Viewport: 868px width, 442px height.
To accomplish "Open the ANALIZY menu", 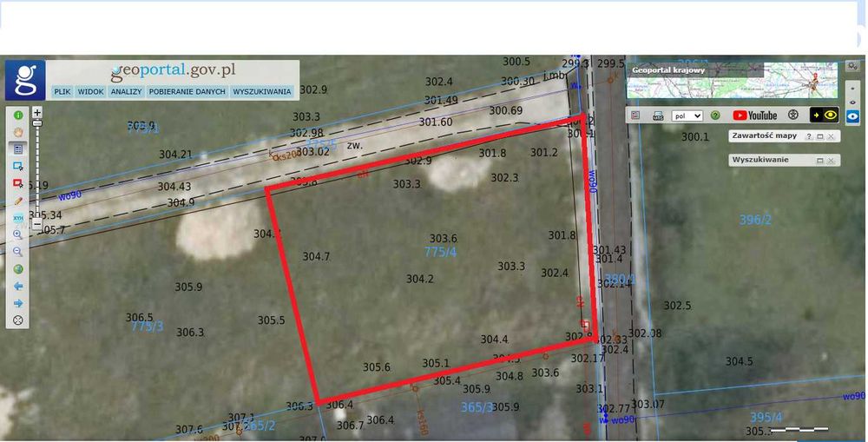I will point(126,92).
